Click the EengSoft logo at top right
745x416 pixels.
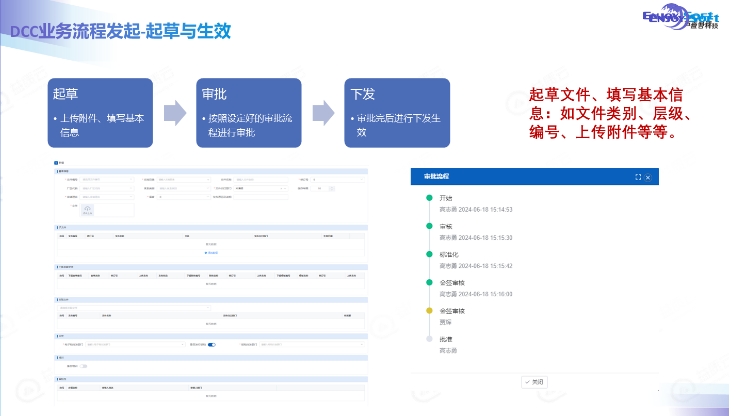point(681,17)
